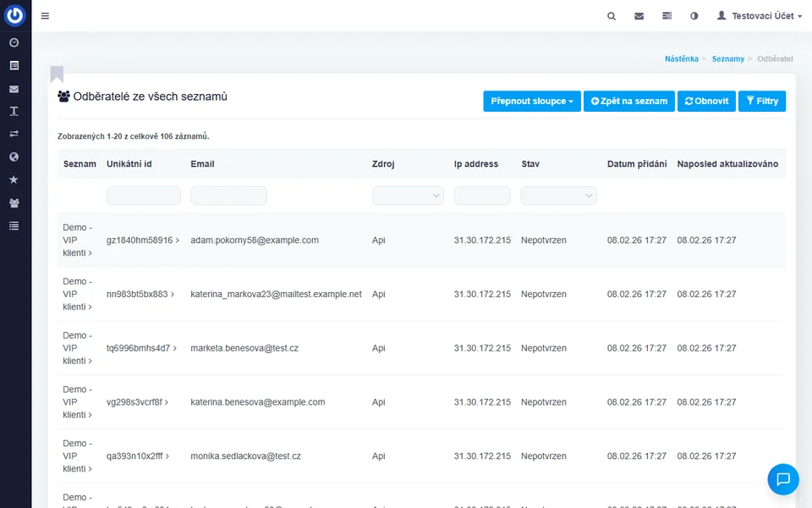Image resolution: width=812 pixels, height=508 pixels.
Task: Click the globe icon in sidebar
Action: pos(14,157)
